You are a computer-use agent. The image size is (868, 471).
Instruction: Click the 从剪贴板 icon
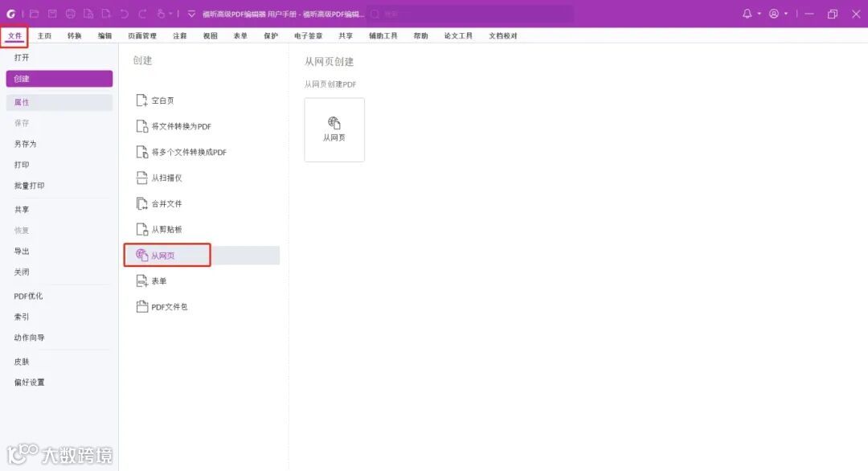point(141,229)
